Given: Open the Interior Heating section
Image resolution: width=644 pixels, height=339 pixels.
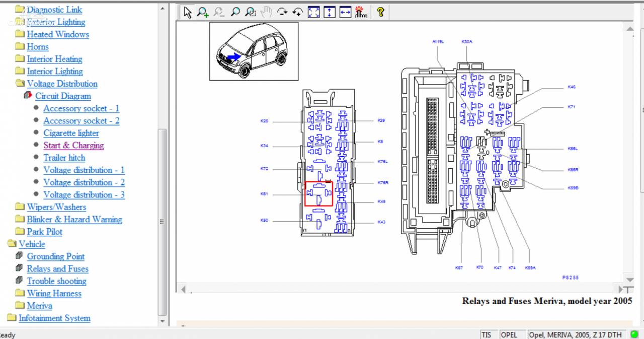Looking at the screenshot, I should tap(54, 59).
